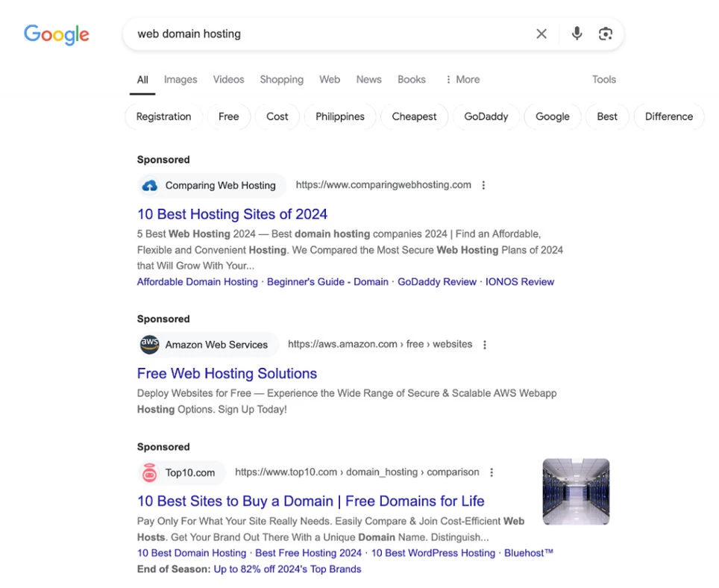Clear the search query with X
719x588 pixels.
[541, 34]
